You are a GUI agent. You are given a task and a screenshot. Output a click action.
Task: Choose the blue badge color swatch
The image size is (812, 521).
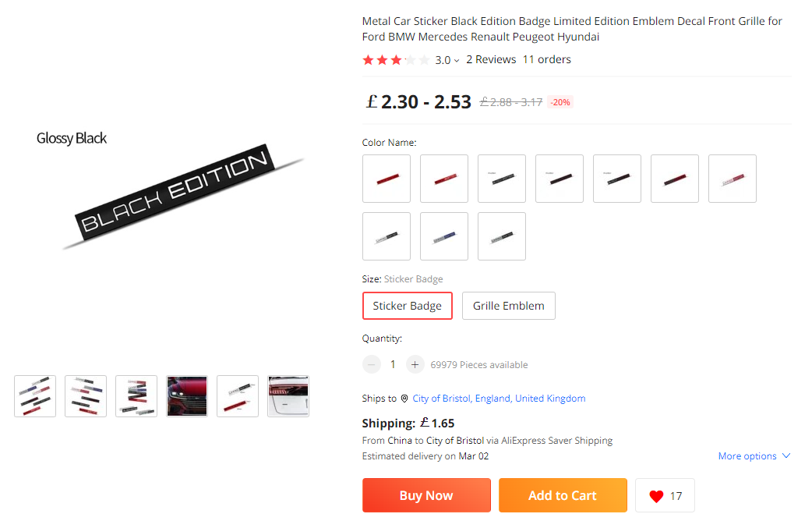click(x=444, y=236)
